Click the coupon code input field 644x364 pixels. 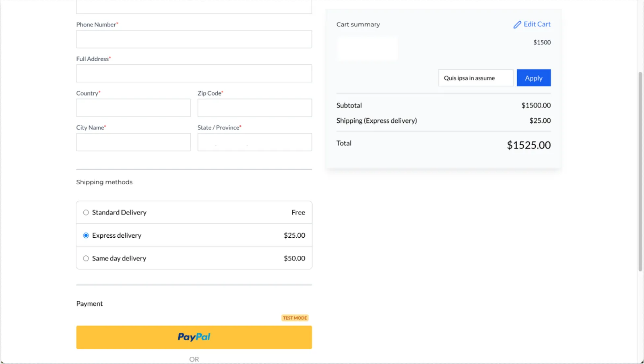476,78
